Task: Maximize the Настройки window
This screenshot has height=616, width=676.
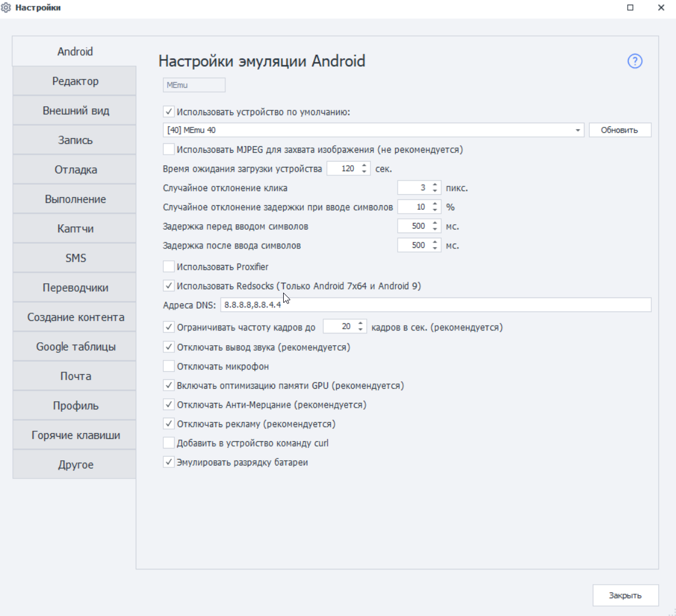Action: click(x=631, y=7)
